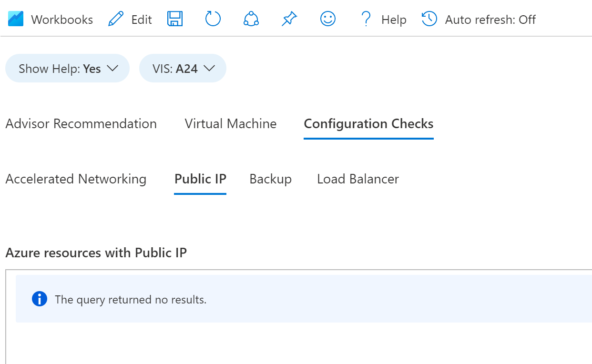Go to the Accelerated Networking subtab
This screenshot has height=364, width=592.
click(76, 179)
